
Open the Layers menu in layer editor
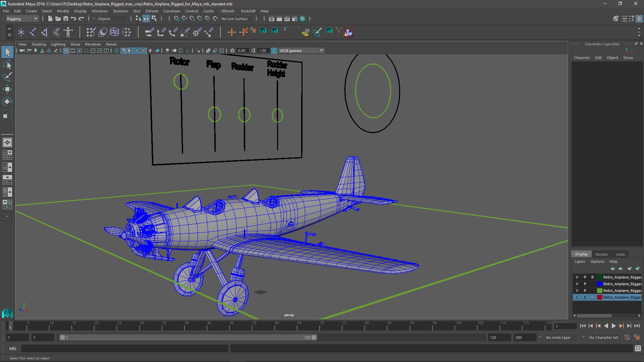click(x=580, y=261)
